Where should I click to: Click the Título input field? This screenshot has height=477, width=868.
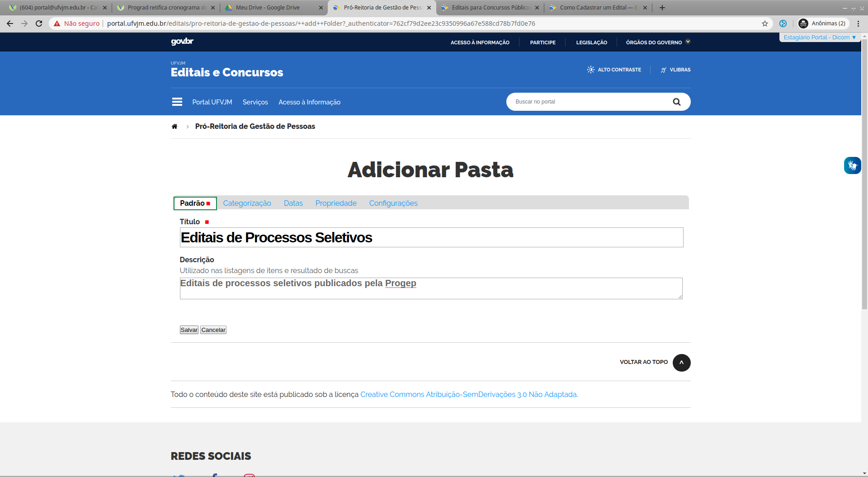(431, 237)
